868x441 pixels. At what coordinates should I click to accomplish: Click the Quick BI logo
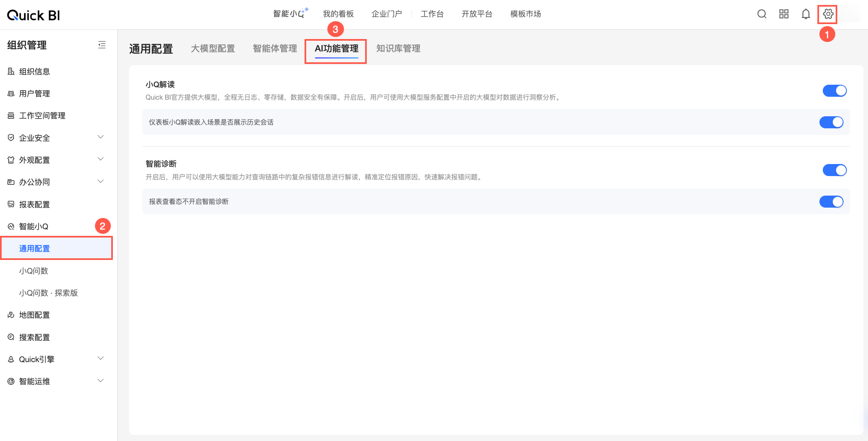coord(34,15)
